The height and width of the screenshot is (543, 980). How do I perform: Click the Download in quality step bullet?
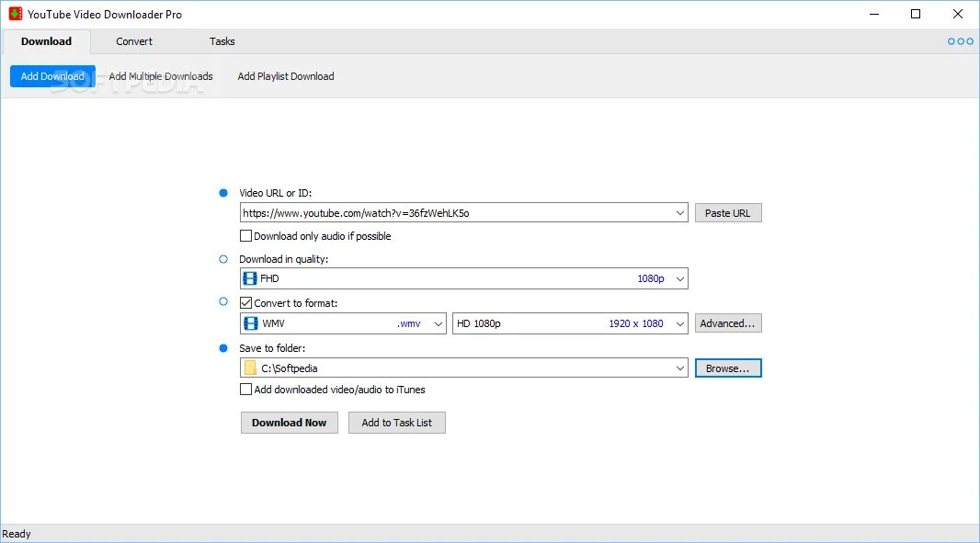click(x=222, y=259)
